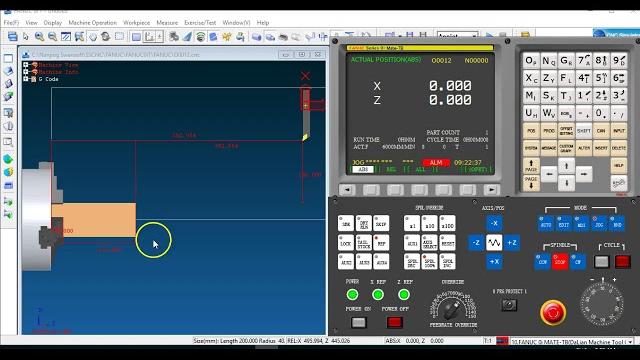Click the INPUT key on keypad

[619, 131]
